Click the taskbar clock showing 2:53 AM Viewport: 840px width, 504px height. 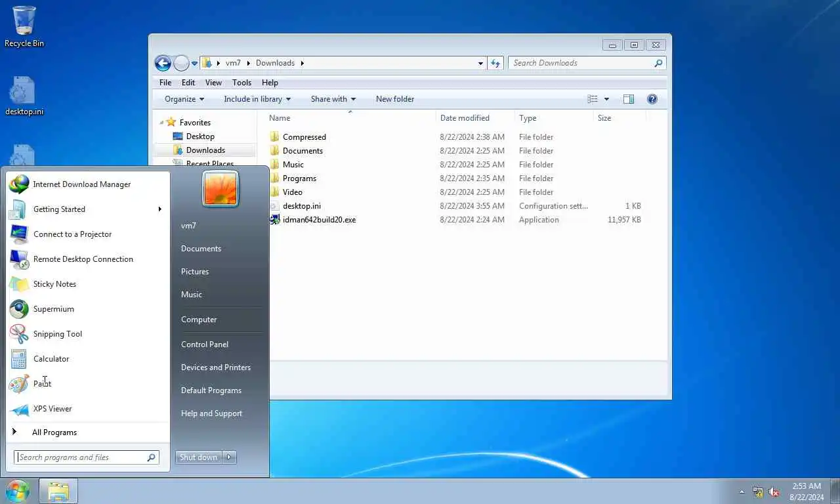[807, 492]
